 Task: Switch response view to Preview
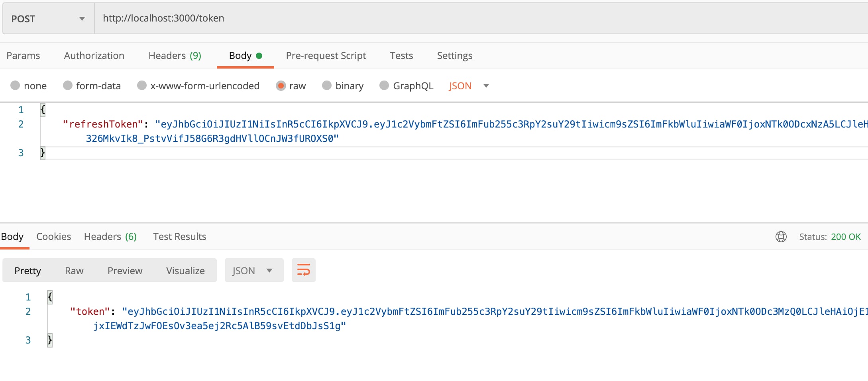125,271
